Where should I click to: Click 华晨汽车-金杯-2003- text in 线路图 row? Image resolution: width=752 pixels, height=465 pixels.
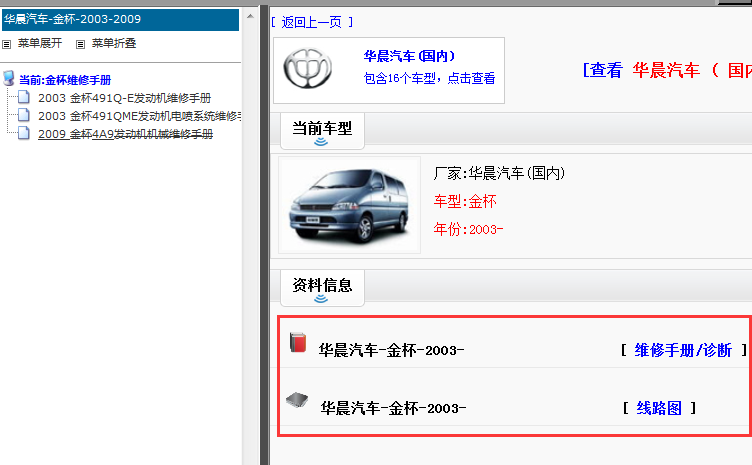pyautogui.click(x=393, y=408)
